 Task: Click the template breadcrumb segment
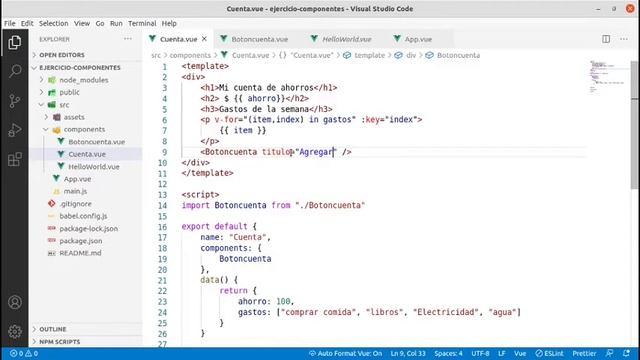coord(369,55)
